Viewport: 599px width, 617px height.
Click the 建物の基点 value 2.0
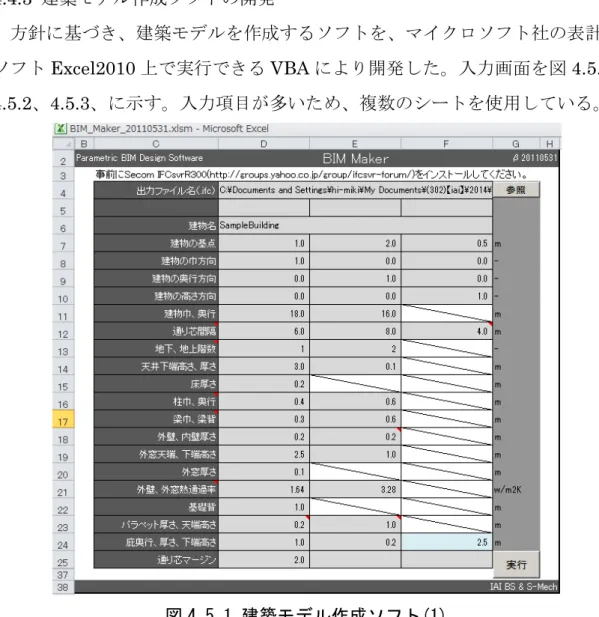[355, 243]
